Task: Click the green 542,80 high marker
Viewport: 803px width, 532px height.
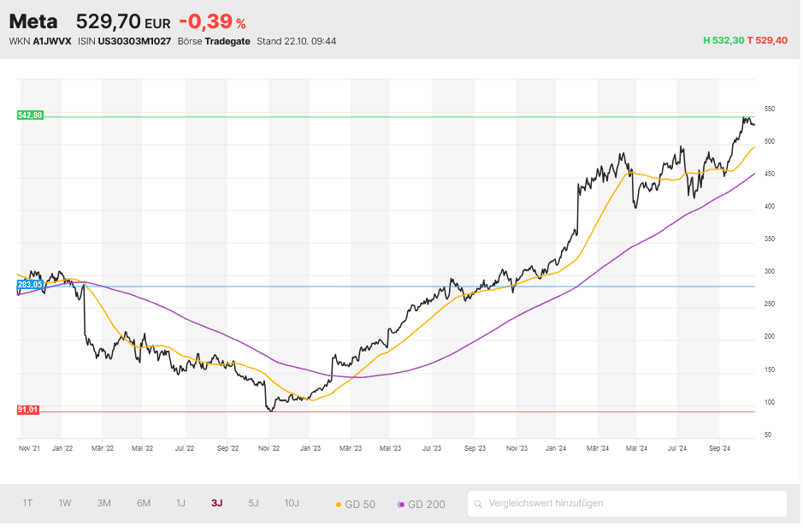Action: click(30, 115)
